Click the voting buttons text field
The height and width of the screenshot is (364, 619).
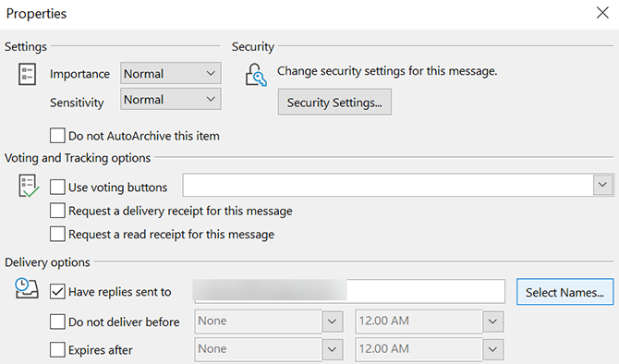tap(388, 185)
